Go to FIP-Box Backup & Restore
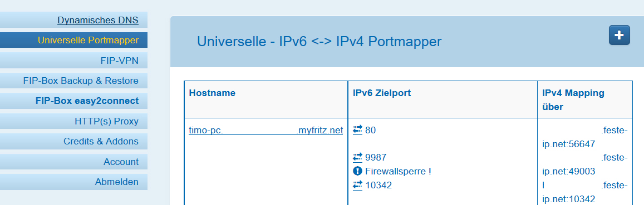The image size is (644, 205). [x=73, y=81]
